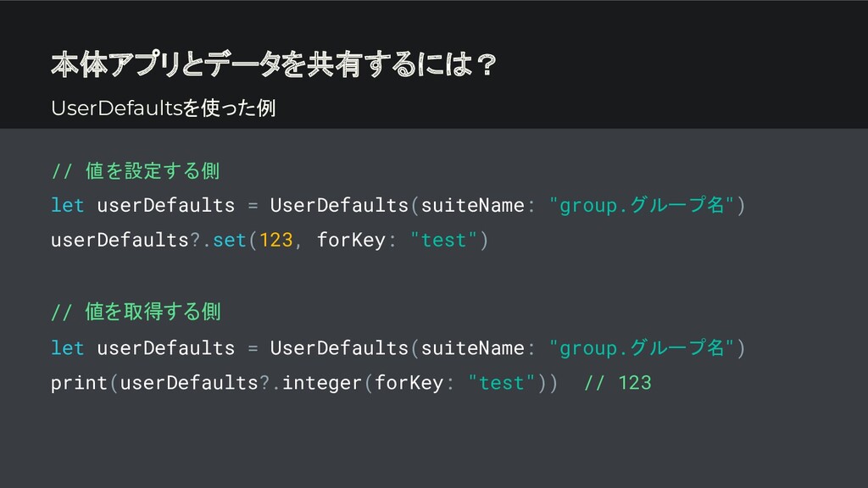Click the first let keyword
This screenshot has height=488, width=868.
(68, 205)
